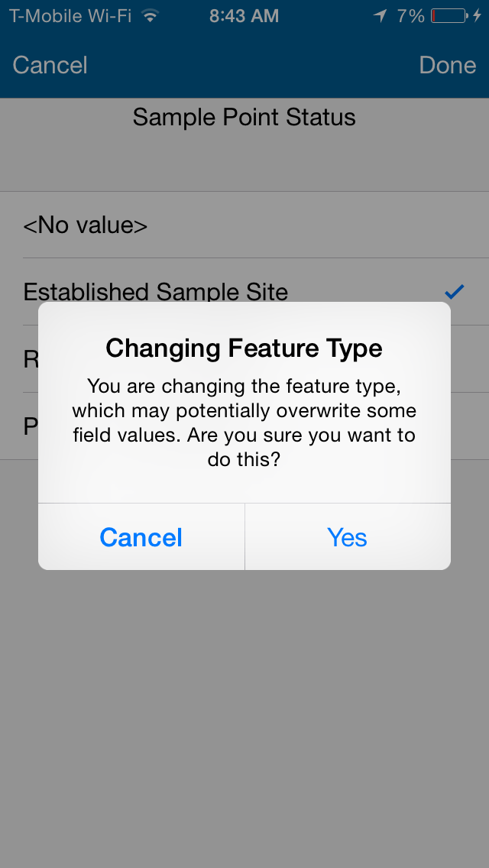Confirm the feature type change with Yes
This screenshot has width=489, height=868.
[348, 537]
